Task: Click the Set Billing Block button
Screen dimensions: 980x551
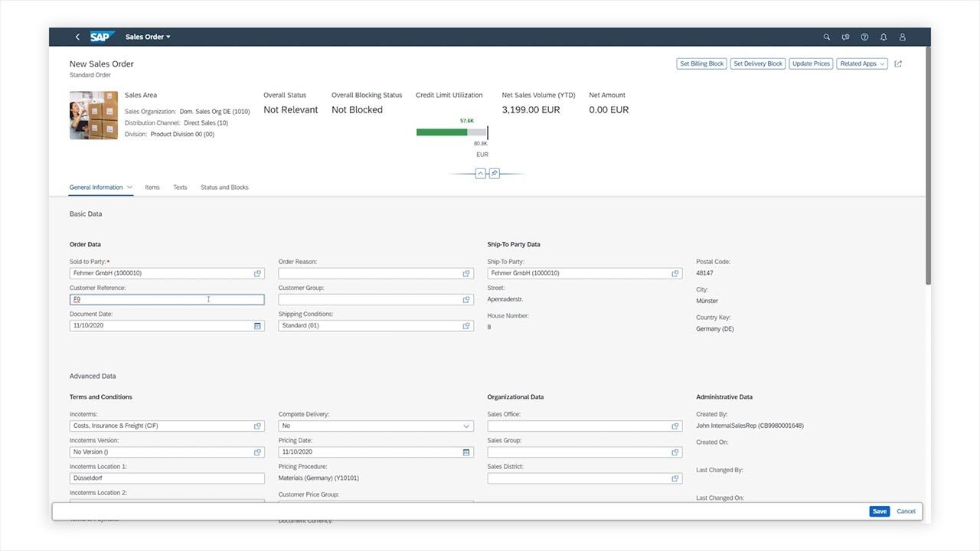Action: [701, 64]
